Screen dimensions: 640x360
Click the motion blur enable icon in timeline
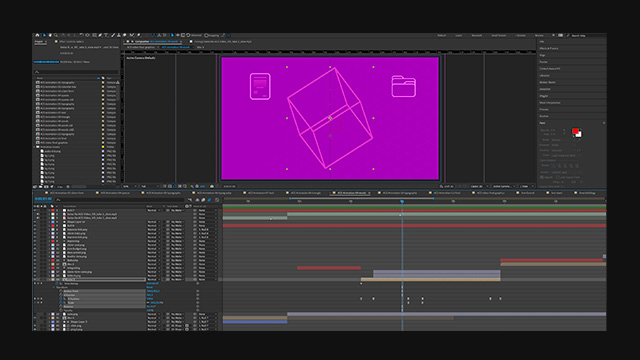pos(209,200)
